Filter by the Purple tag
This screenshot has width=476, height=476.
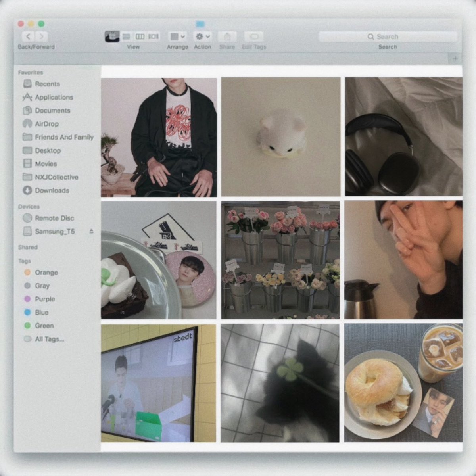coord(45,299)
